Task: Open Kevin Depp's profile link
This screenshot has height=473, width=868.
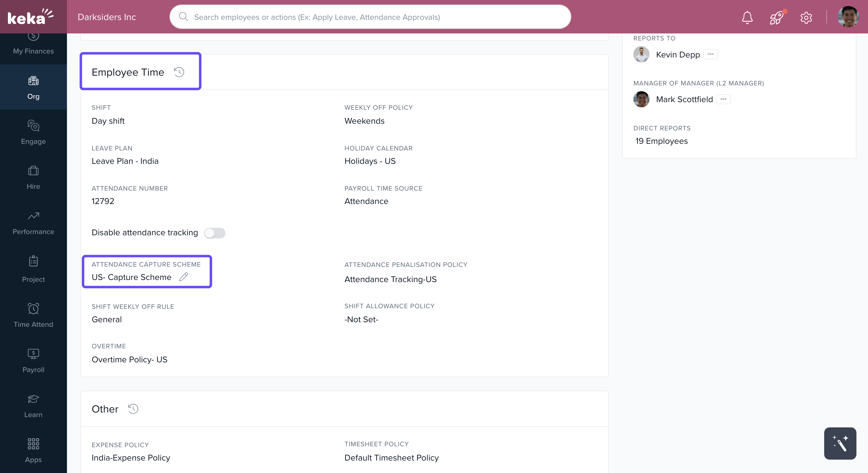Action: tap(677, 54)
